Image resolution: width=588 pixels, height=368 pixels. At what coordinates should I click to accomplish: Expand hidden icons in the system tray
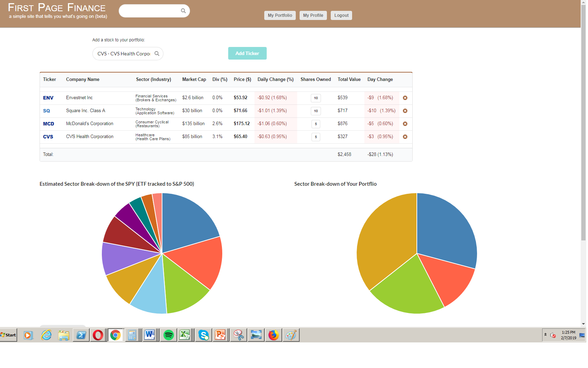point(545,334)
